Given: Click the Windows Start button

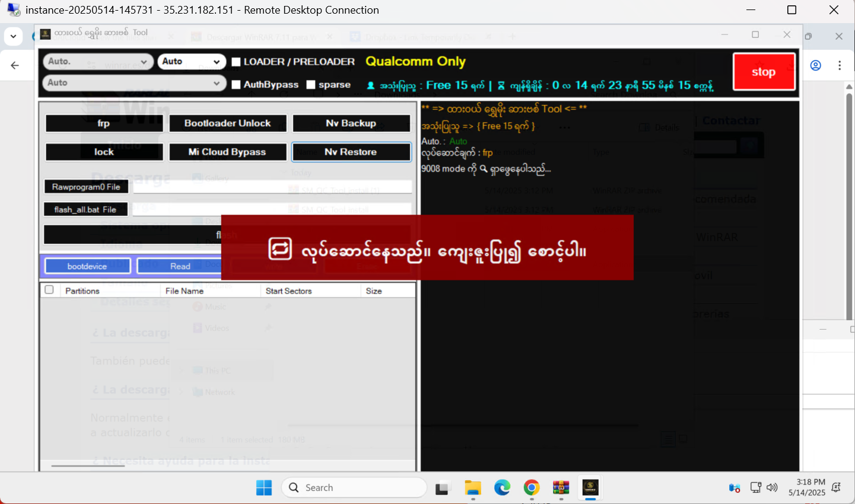Looking at the screenshot, I should click(264, 487).
